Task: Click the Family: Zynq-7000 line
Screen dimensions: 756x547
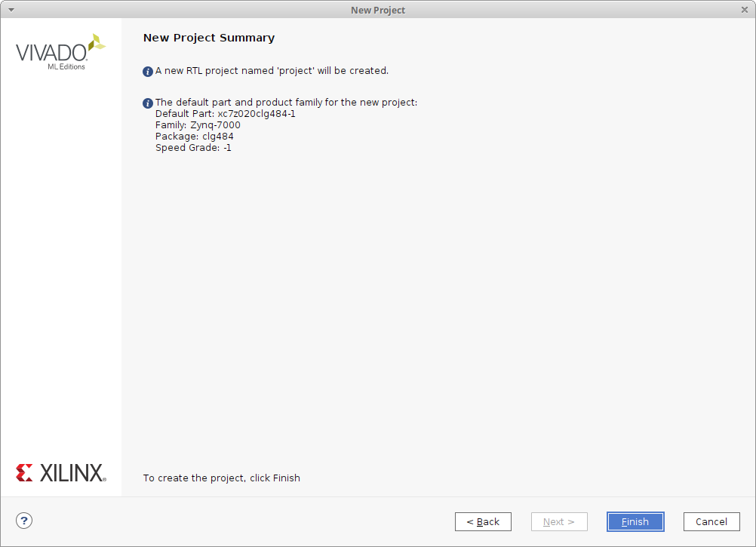Action: click(x=198, y=125)
